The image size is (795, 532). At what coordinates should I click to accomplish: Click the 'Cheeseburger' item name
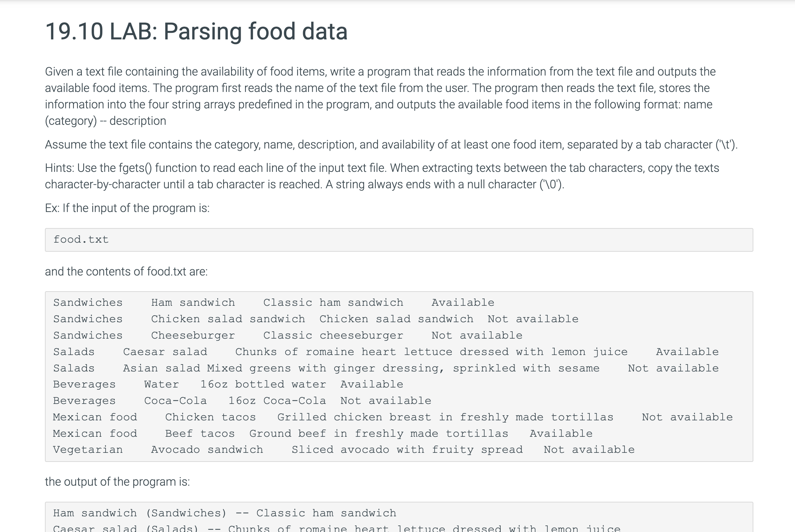[x=193, y=336]
